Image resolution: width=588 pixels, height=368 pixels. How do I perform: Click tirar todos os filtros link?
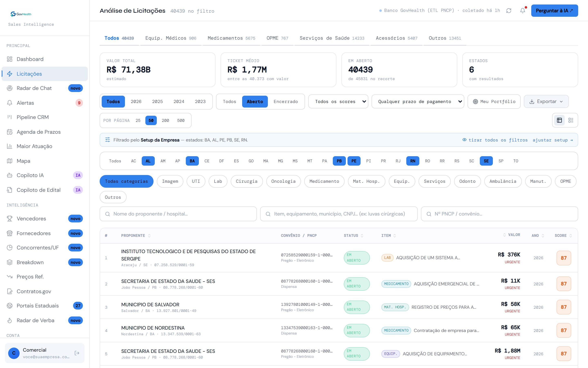point(495,140)
